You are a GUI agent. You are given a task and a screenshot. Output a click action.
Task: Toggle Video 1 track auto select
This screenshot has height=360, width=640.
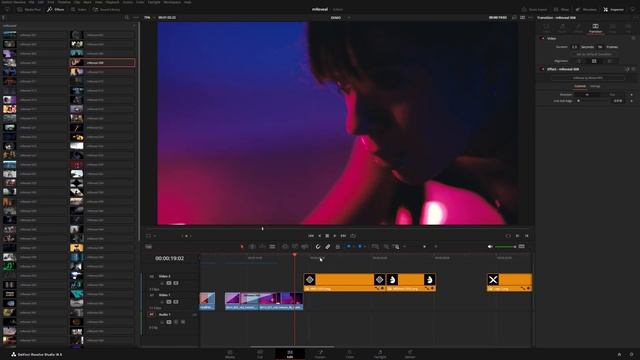click(169, 302)
